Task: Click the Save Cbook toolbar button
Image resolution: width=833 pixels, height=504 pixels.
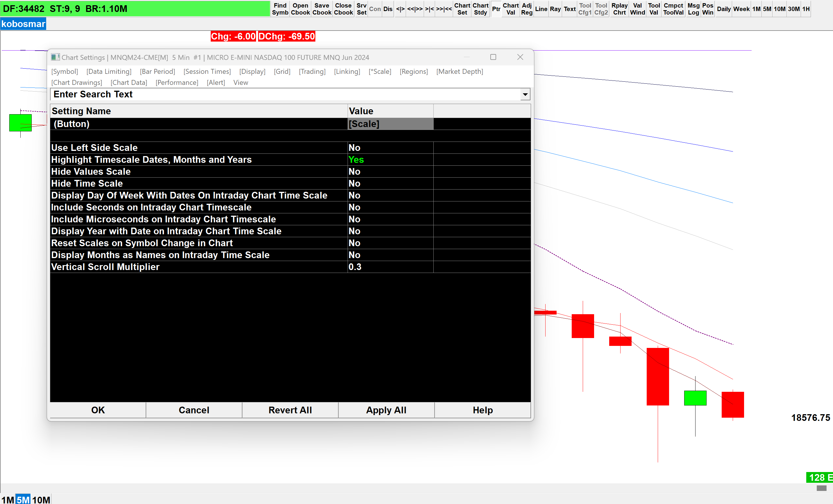Action: (x=321, y=9)
